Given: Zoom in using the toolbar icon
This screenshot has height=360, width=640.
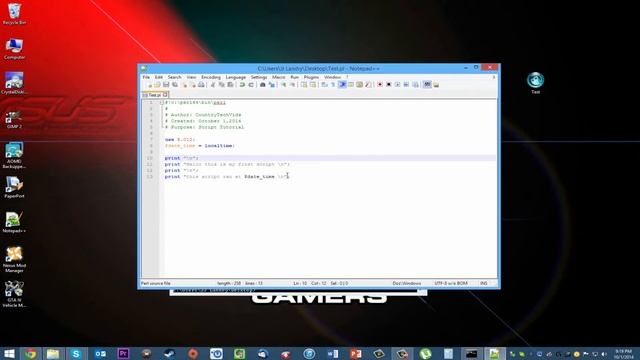Looking at the screenshot, I should (283, 85).
